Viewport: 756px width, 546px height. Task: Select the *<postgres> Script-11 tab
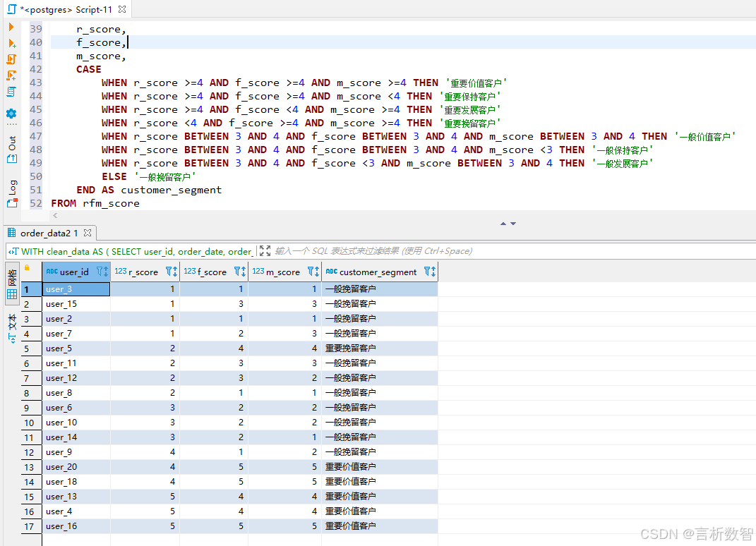tap(66, 9)
